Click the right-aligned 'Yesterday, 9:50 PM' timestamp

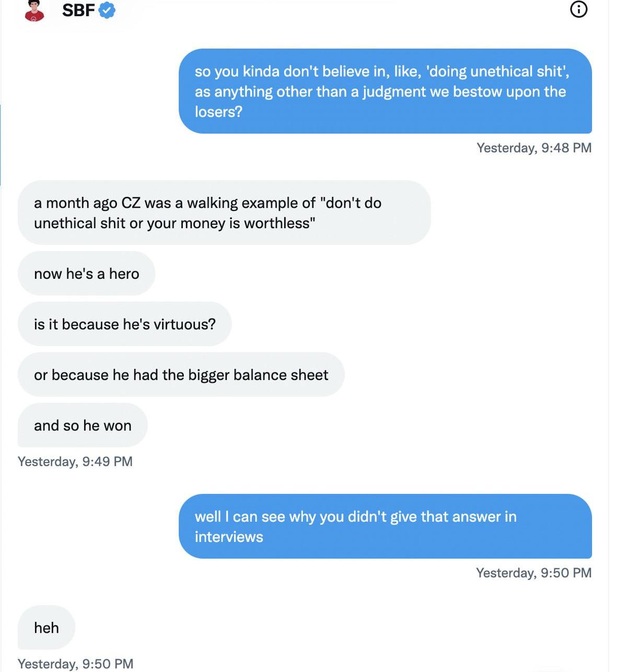[533, 573]
